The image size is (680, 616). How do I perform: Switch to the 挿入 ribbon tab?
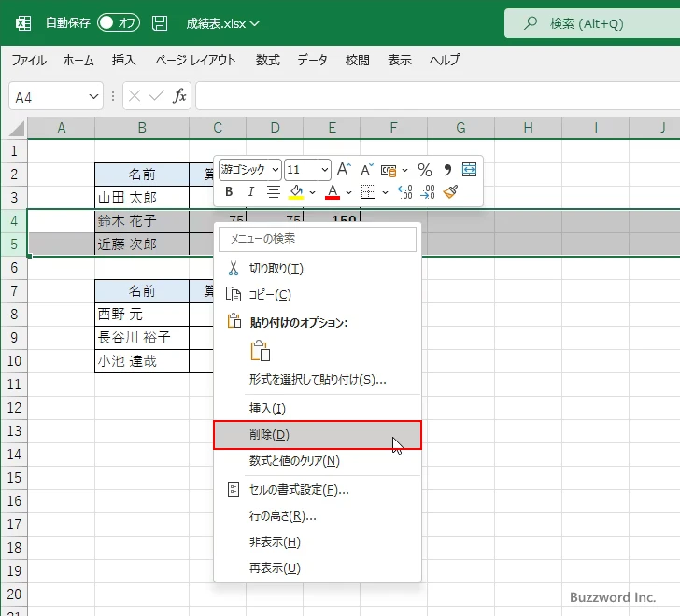click(123, 60)
